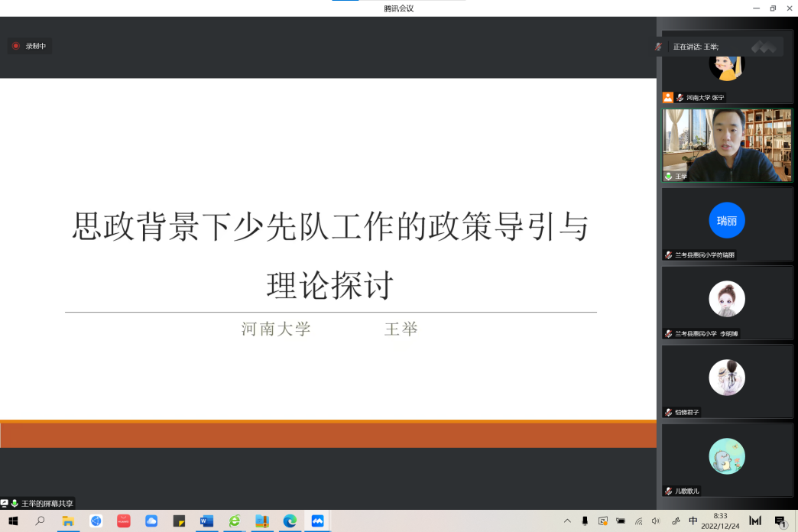Toggle the 中 Chinese input method indicator
This screenshot has height=532, width=798.
coord(693,521)
